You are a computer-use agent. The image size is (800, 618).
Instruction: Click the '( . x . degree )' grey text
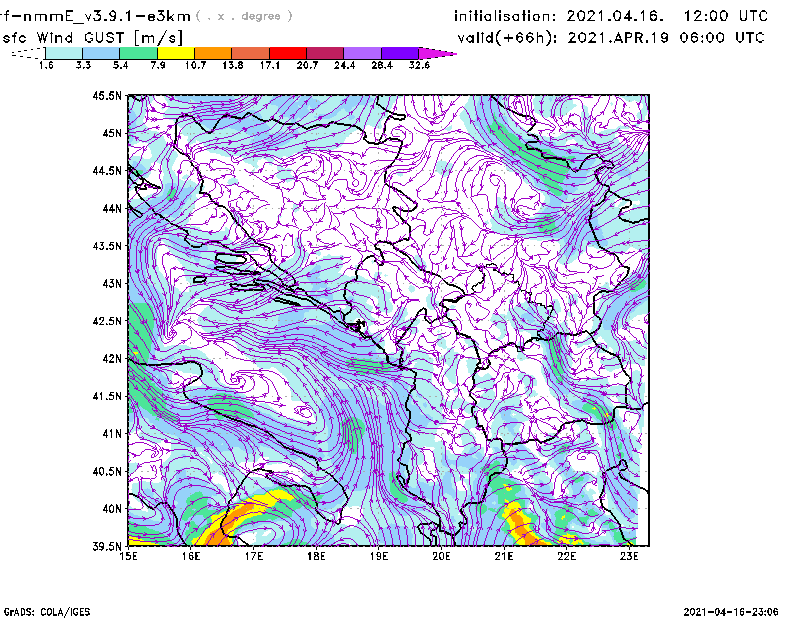244,16
